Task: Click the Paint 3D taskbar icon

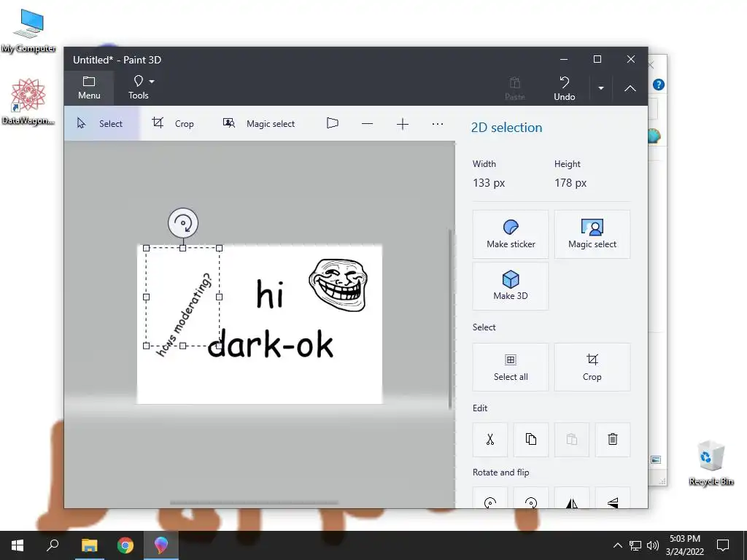Action: click(x=161, y=545)
